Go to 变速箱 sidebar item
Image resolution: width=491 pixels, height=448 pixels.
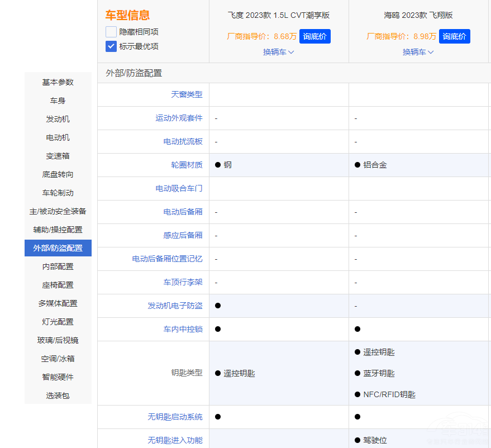tap(58, 156)
